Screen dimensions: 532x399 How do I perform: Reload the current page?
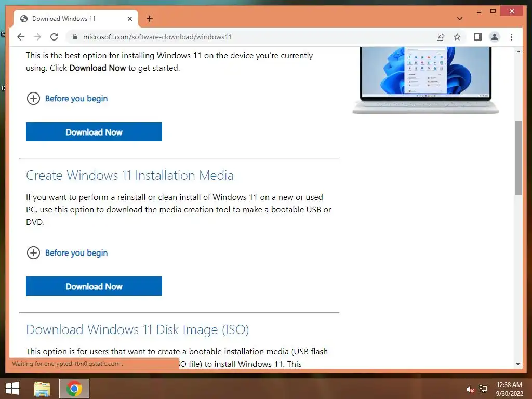point(54,37)
